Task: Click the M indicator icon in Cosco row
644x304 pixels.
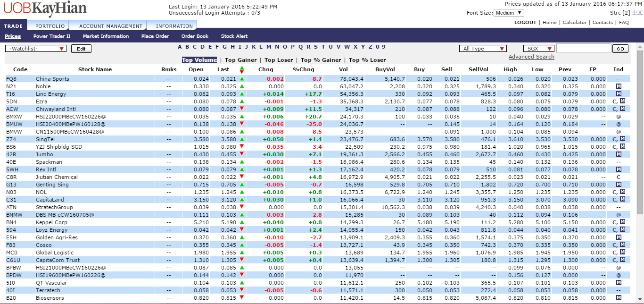Action: coord(622,245)
